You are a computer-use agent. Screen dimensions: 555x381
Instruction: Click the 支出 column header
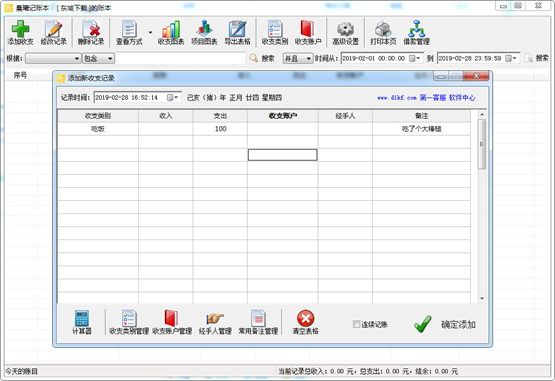220,116
